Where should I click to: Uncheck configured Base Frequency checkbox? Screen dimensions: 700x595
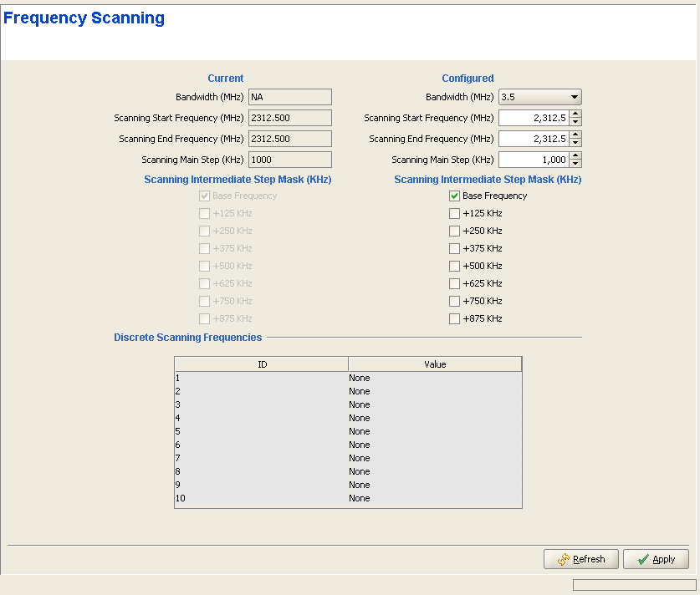454,196
